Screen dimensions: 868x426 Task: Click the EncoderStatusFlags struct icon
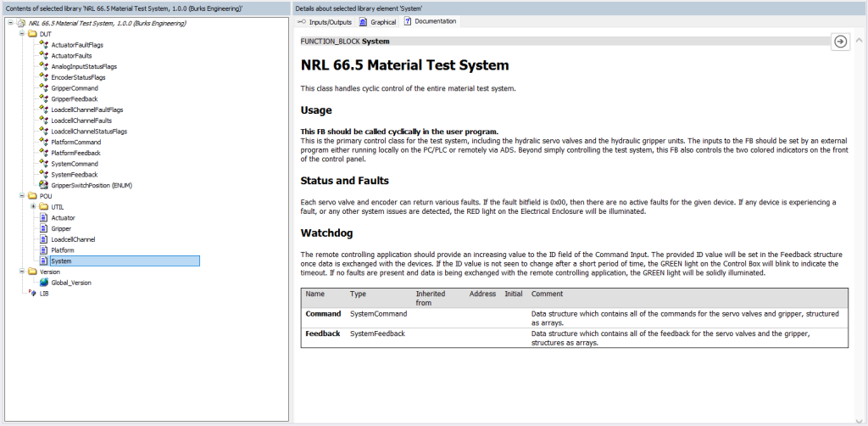point(44,77)
